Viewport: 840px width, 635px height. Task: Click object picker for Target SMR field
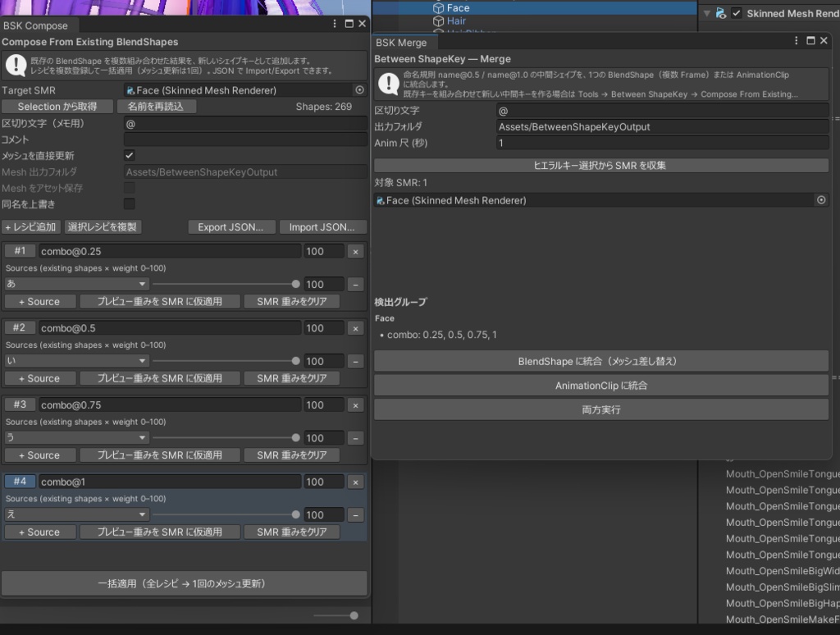point(360,90)
